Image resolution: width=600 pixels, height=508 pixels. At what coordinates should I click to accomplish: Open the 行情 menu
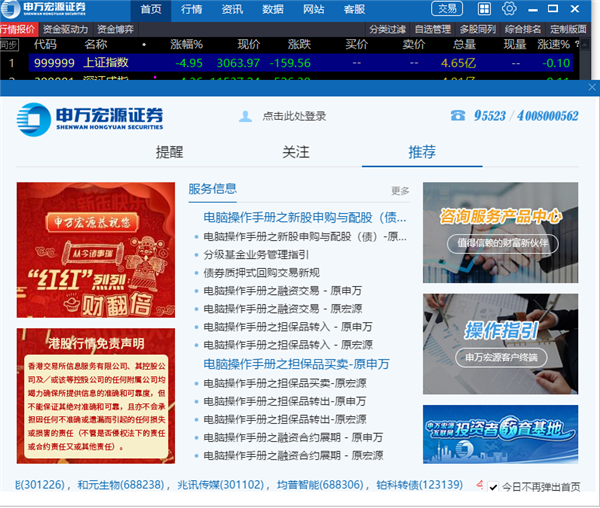pyautogui.click(x=191, y=9)
